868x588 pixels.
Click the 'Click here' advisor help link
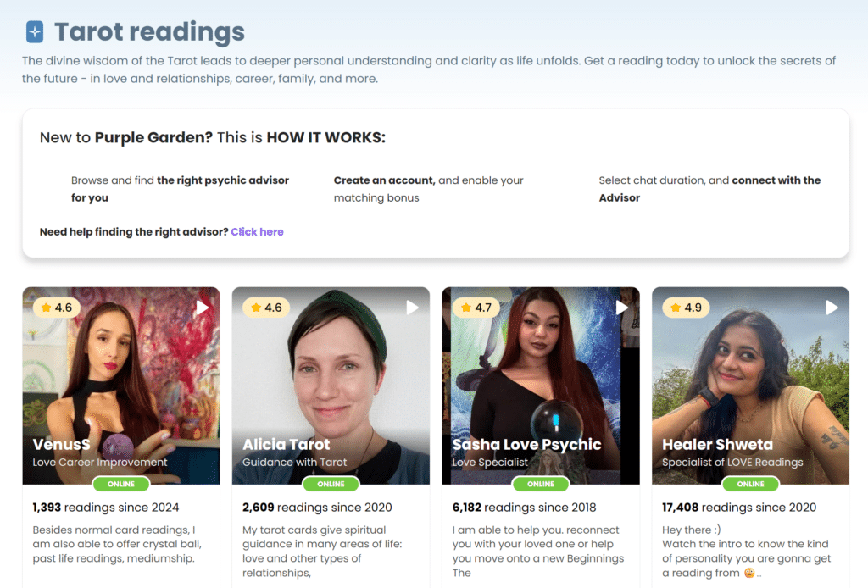coord(257,232)
